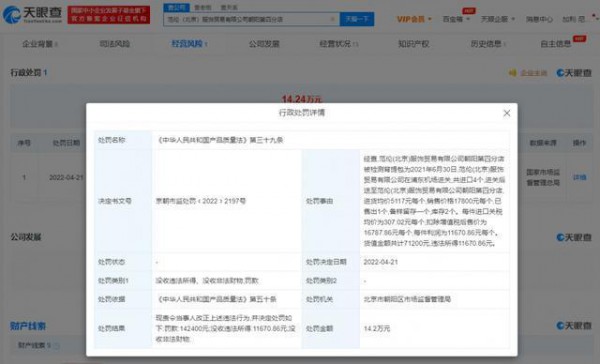Expand the 百宝箱 dropdown menu
The height and width of the screenshot is (364, 600).
pyautogui.click(x=456, y=19)
